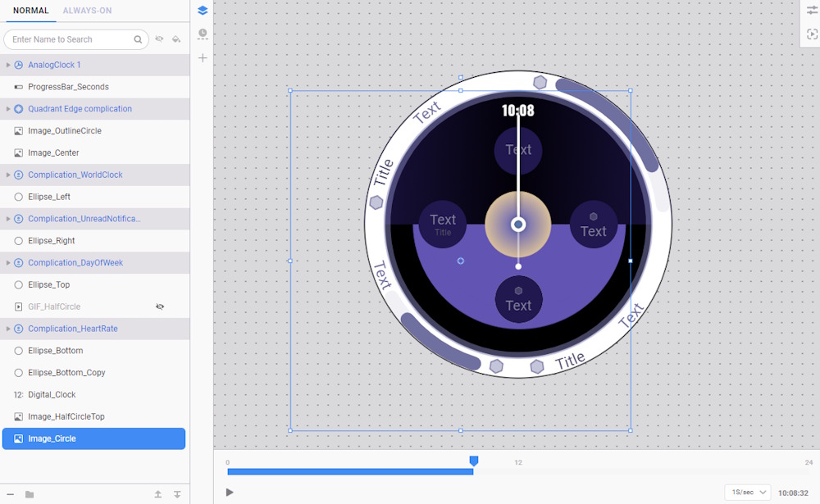Select the Digital_Clock layer
The height and width of the screenshot is (504, 820).
coord(52,395)
